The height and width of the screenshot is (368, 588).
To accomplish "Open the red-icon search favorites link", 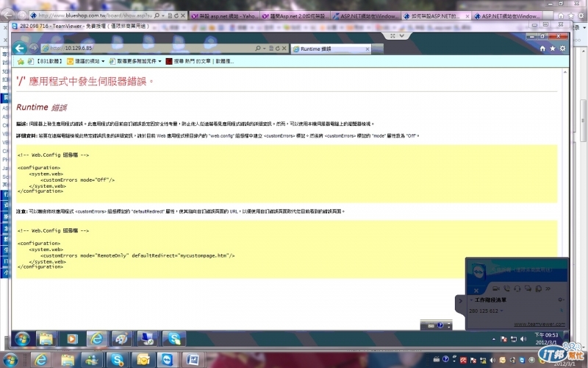I will click(199, 61).
